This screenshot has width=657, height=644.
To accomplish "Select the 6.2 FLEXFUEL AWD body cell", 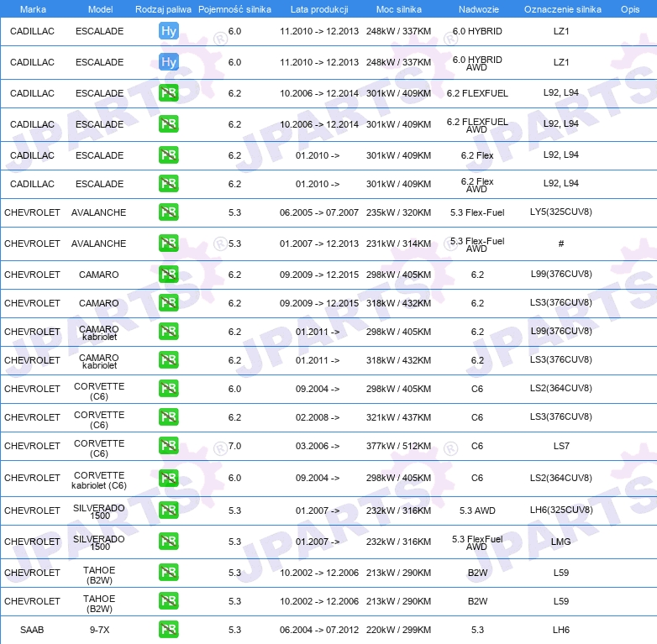I will tap(477, 126).
